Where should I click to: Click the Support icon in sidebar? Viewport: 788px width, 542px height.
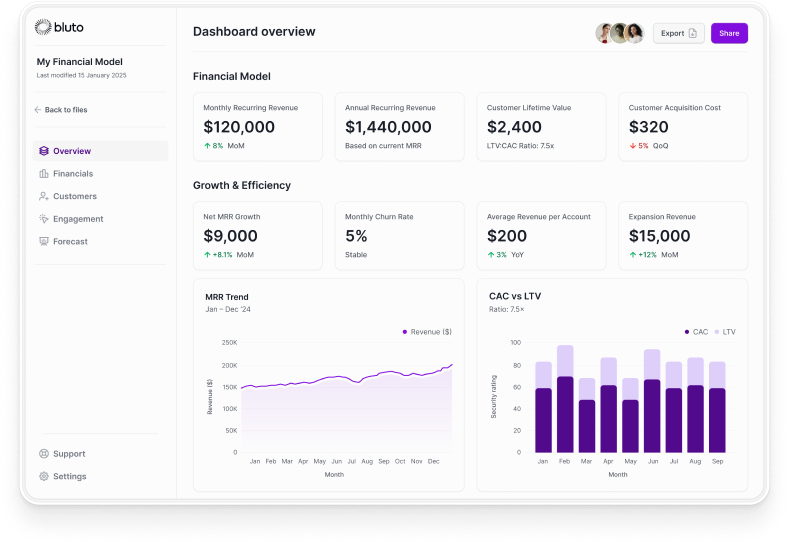pos(43,454)
